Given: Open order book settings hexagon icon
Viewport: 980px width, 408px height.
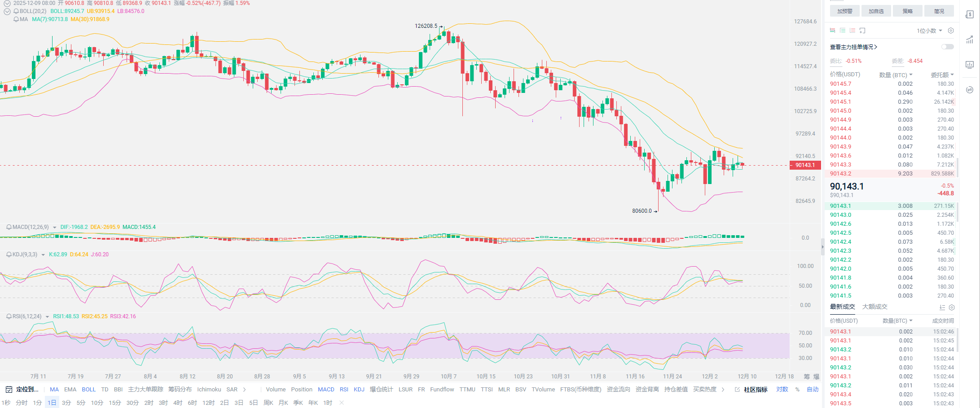Looking at the screenshot, I should click(950, 31).
